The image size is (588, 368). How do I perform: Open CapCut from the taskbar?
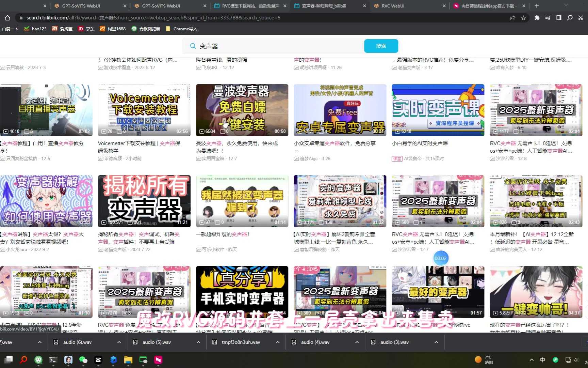click(x=98, y=359)
